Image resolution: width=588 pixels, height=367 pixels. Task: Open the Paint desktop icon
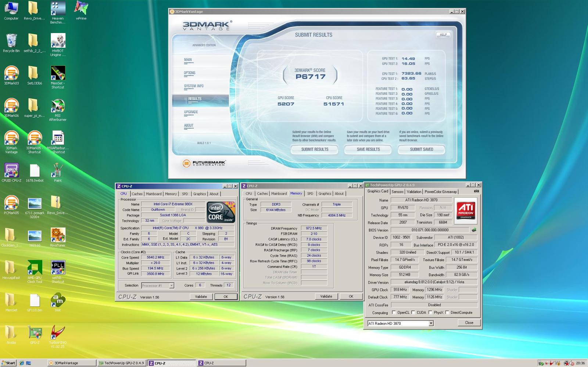(x=58, y=173)
